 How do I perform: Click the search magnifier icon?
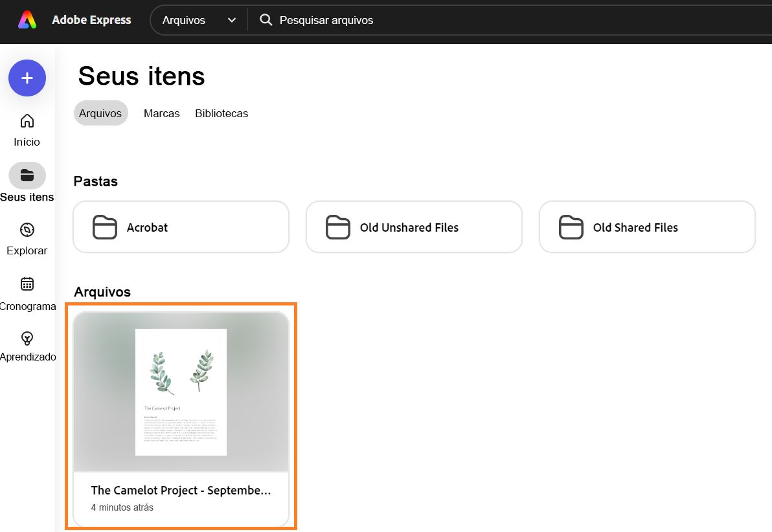266,20
